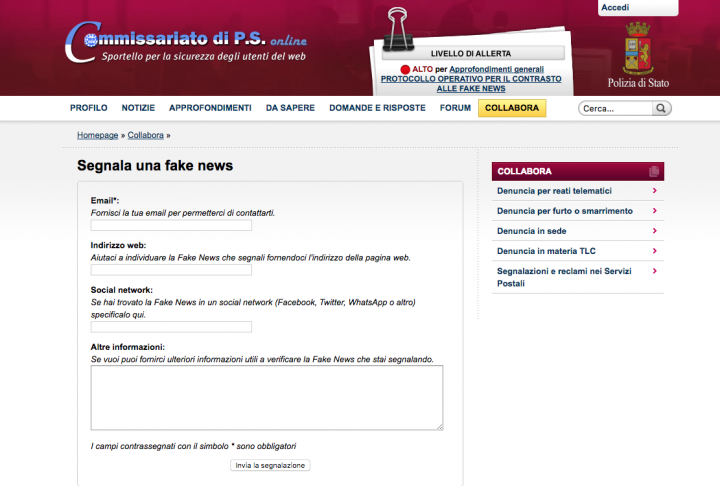Viewport: 720px width, 486px height.
Task: Click 'Fornisci la tua email' hint text
Action: pos(183,213)
